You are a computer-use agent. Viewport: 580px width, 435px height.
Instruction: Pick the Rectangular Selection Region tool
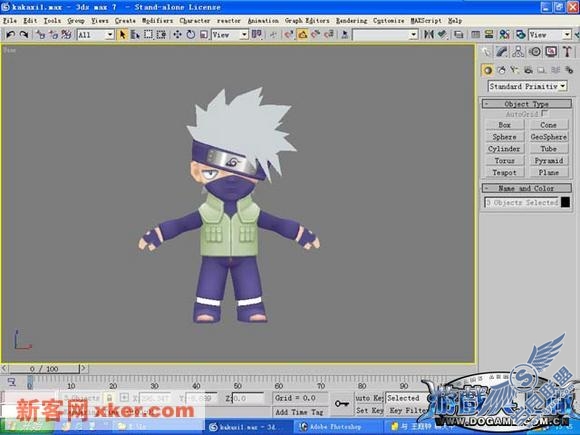[148, 35]
